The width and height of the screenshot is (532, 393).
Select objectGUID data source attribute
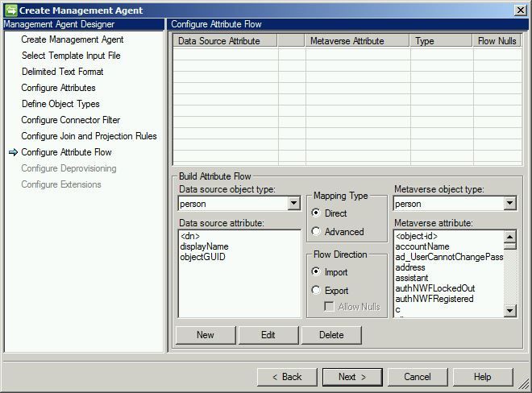point(202,257)
